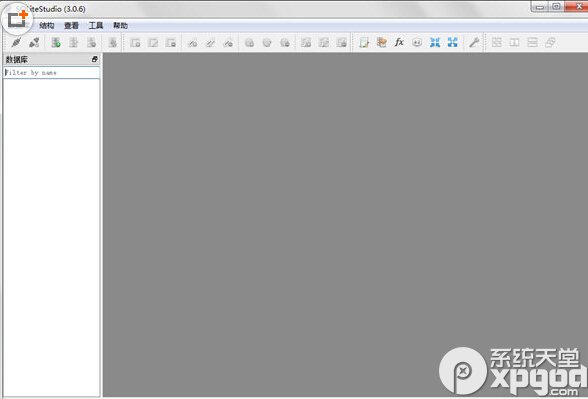
Task: Click the empty database list area
Action: click(52, 237)
